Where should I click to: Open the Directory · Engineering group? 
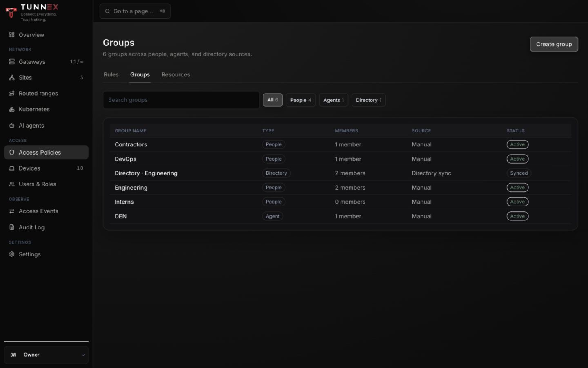(x=146, y=173)
